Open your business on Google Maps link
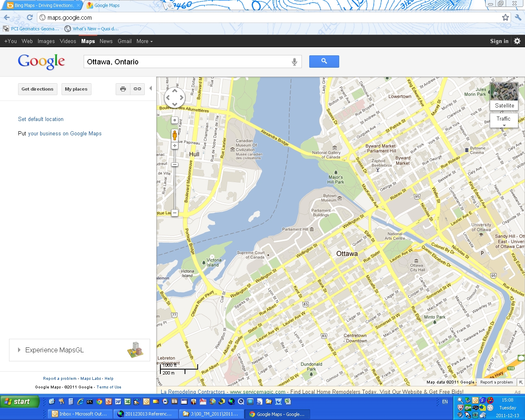The image size is (525, 420). [x=65, y=133]
